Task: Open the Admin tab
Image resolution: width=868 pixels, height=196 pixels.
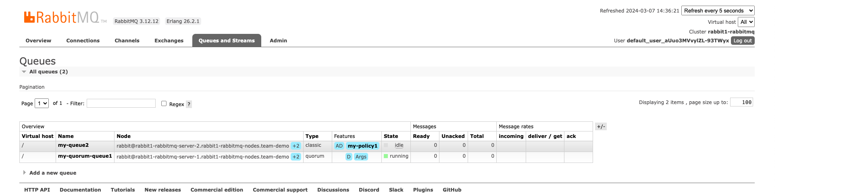Action: pyautogui.click(x=278, y=41)
